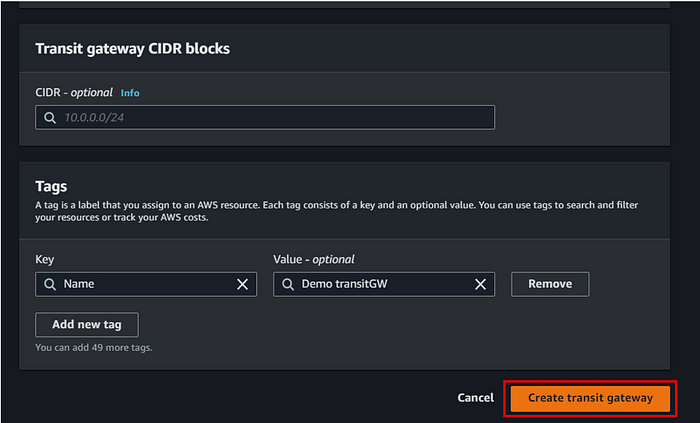Click the 'Value - optional' label
Screen dimensions: 700x423
(x=314, y=260)
